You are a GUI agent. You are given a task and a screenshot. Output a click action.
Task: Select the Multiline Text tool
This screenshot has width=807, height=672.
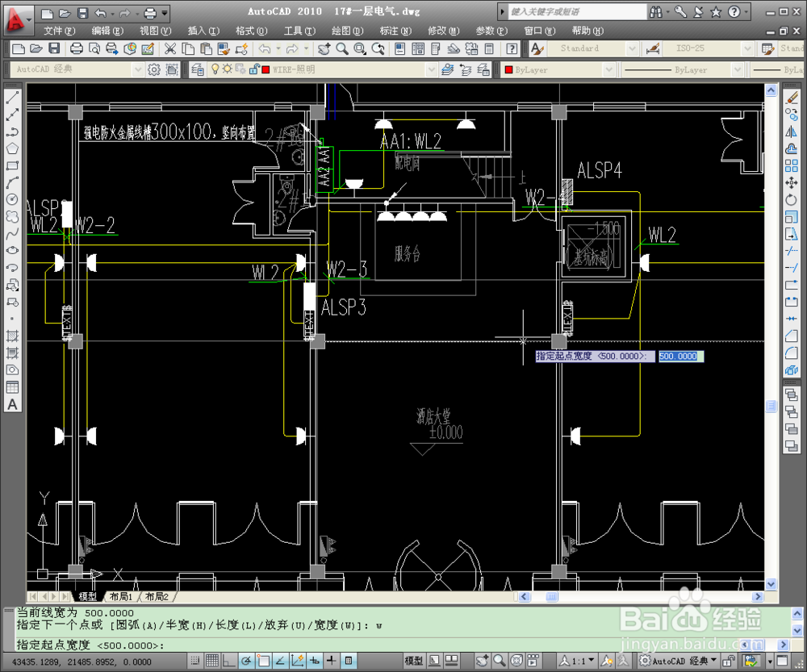(12, 405)
